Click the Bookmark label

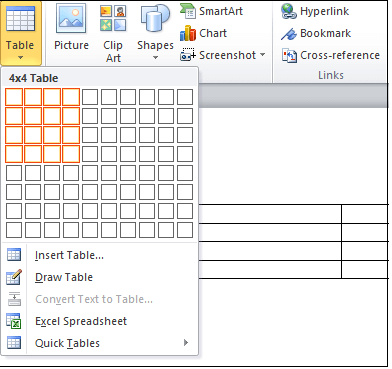click(326, 33)
